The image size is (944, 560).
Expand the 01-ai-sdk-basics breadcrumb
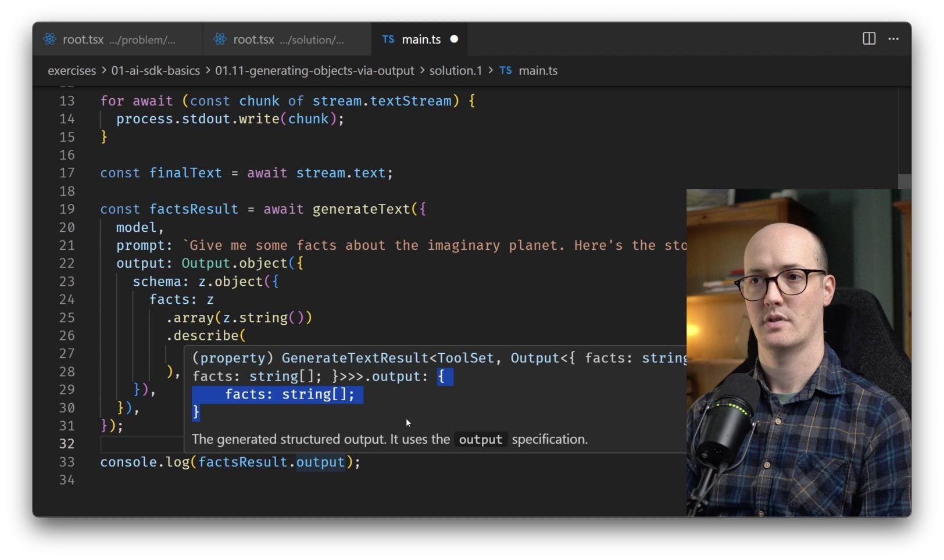tap(156, 70)
